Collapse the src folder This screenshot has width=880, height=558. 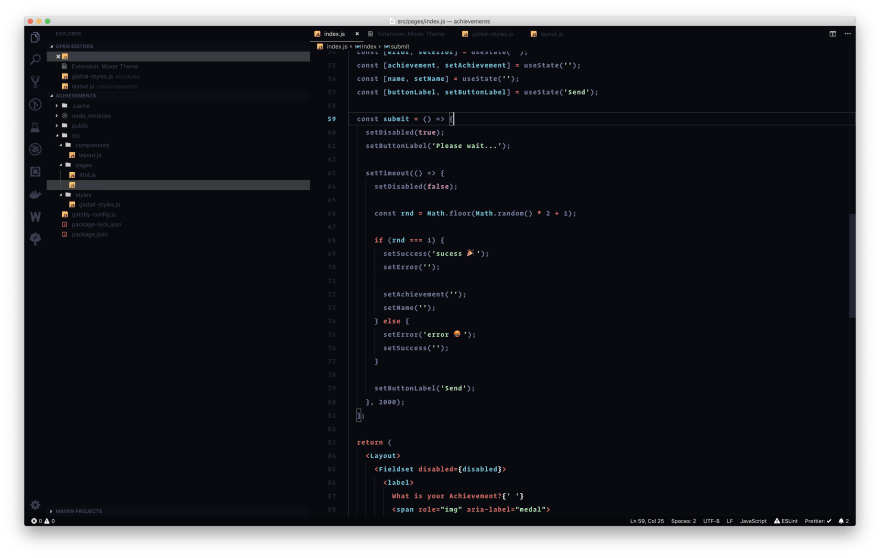coord(57,135)
